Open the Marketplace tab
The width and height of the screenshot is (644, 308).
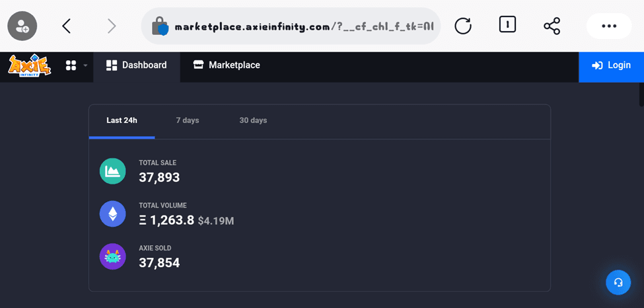(227, 65)
